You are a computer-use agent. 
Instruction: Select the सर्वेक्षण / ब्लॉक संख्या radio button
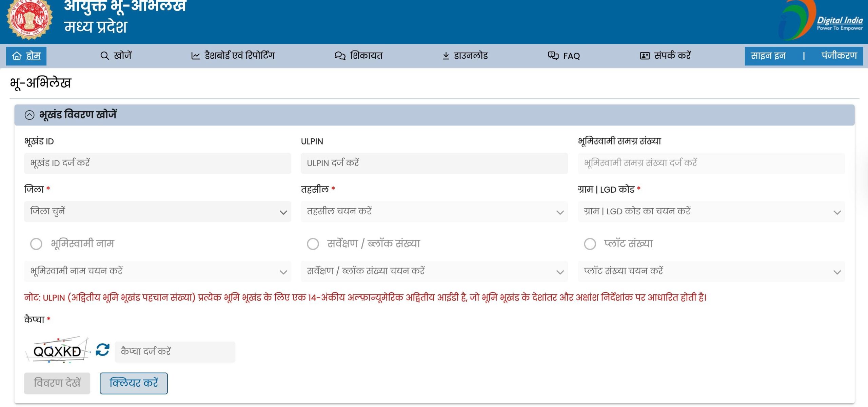313,244
